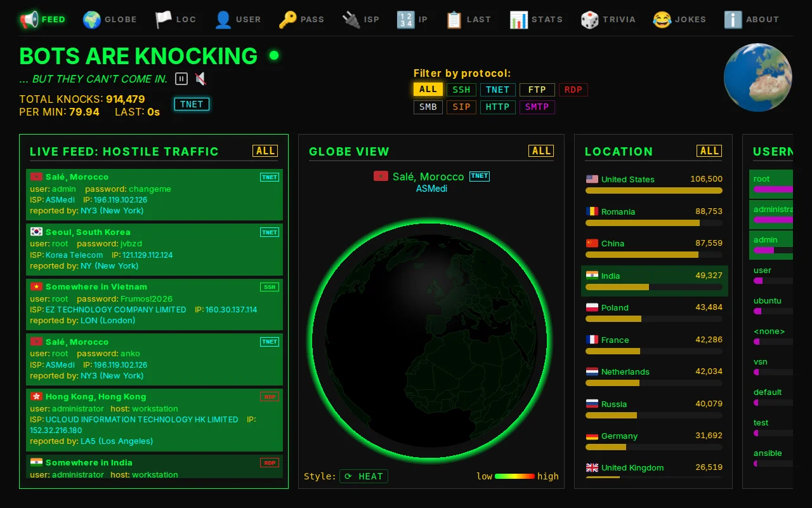Filter by FTP protocol
Viewport: 812px width, 508px height.
click(537, 90)
